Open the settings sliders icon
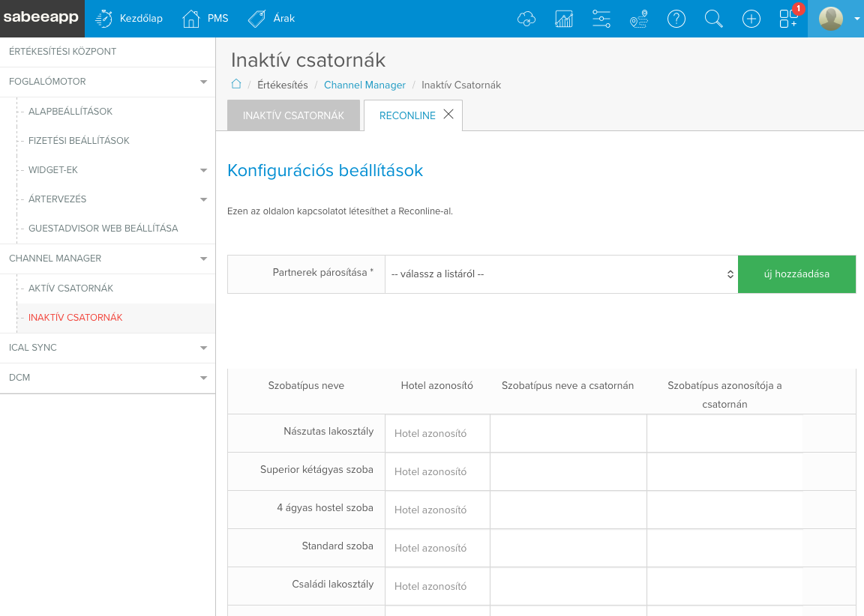This screenshot has width=864, height=616. (x=601, y=19)
